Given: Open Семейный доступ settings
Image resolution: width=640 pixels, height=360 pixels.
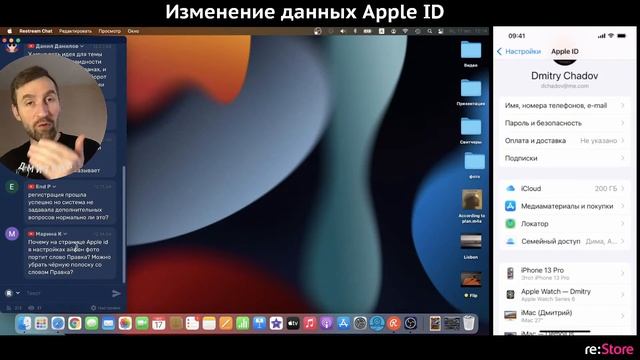Looking at the screenshot, I should point(564,241).
